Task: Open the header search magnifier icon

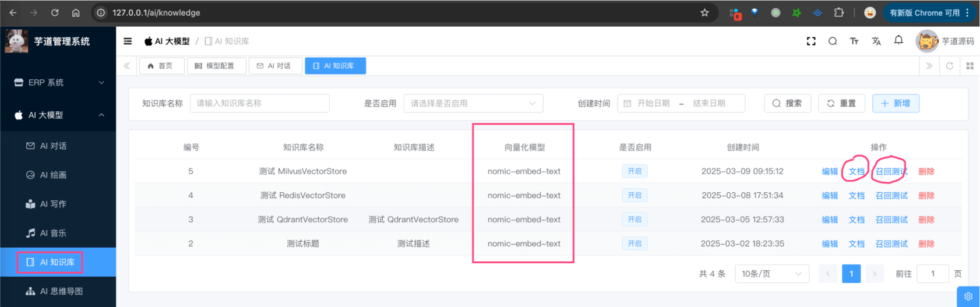Action: (x=833, y=41)
